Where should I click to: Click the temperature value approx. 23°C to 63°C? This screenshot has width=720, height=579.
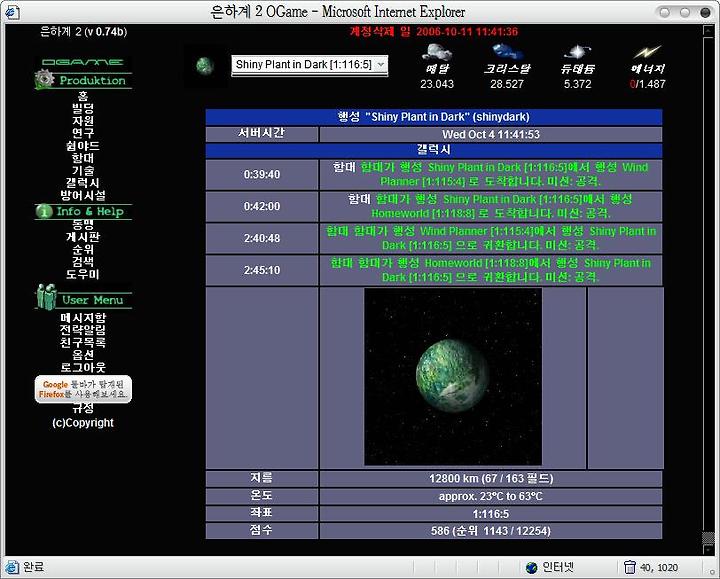pyautogui.click(x=491, y=496)
